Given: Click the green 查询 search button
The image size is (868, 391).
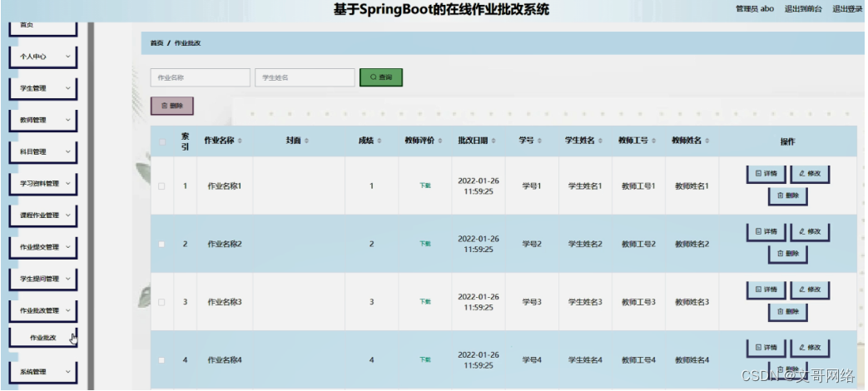Looking at the screenshot, I should (x=381, y=77).
